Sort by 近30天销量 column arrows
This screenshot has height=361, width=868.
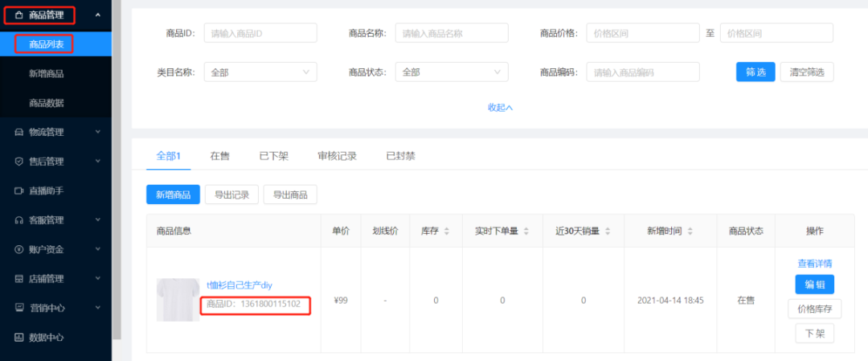tap(608, 232)
